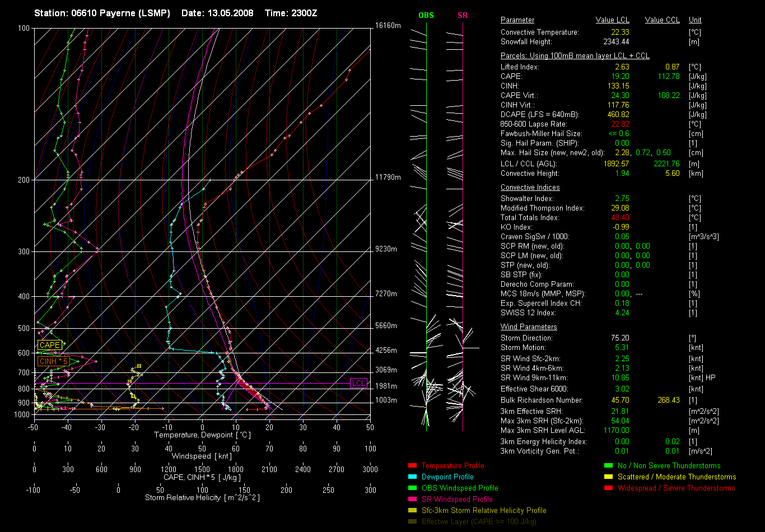Click the underlined Parameter column heading
Image resolution: width=765 pixels, height=532 pixels.
click(x=517, y=20)
